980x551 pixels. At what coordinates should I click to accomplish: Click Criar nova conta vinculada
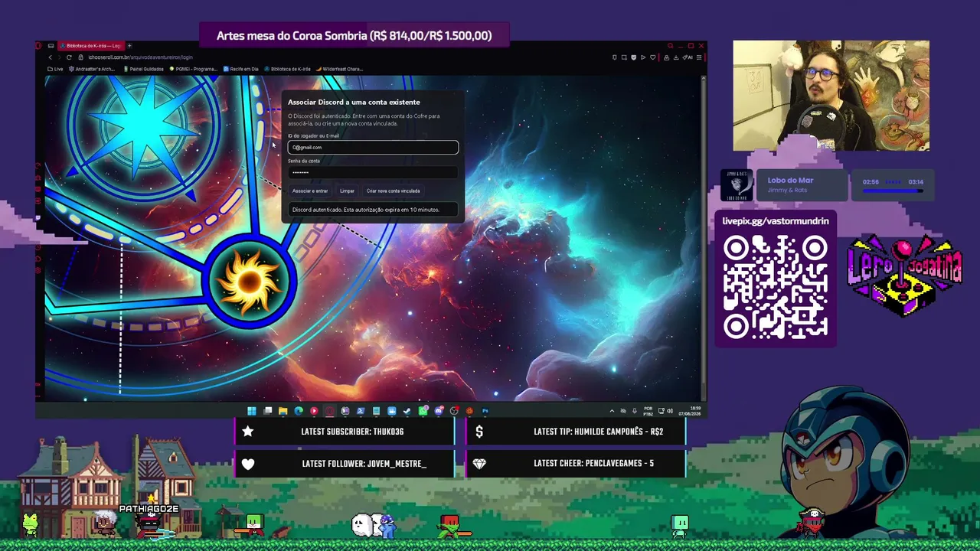click(x=393, y=191)
